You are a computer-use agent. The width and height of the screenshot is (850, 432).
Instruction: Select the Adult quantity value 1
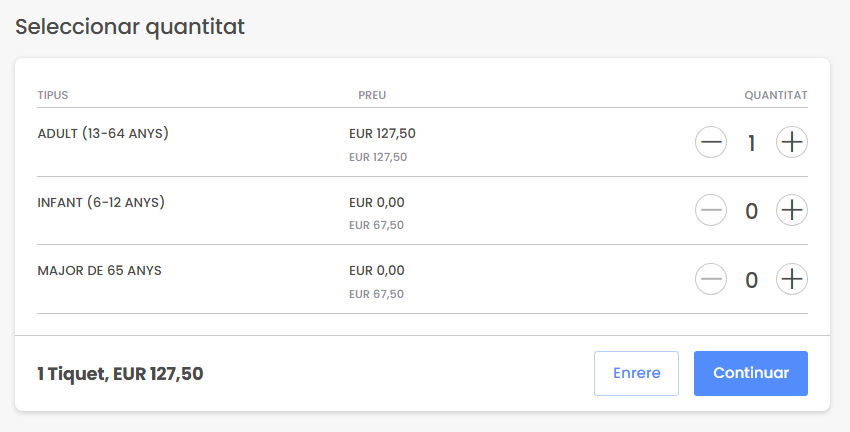751,143
